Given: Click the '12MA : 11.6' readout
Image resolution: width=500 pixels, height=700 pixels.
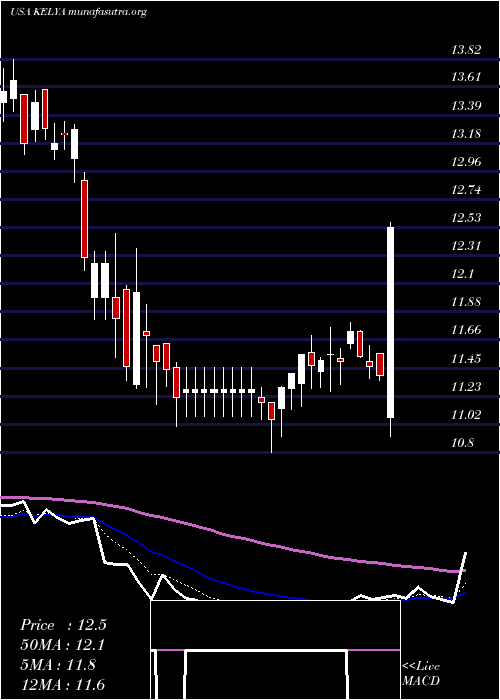Looking at the screenshot, I should click(63, 685).
